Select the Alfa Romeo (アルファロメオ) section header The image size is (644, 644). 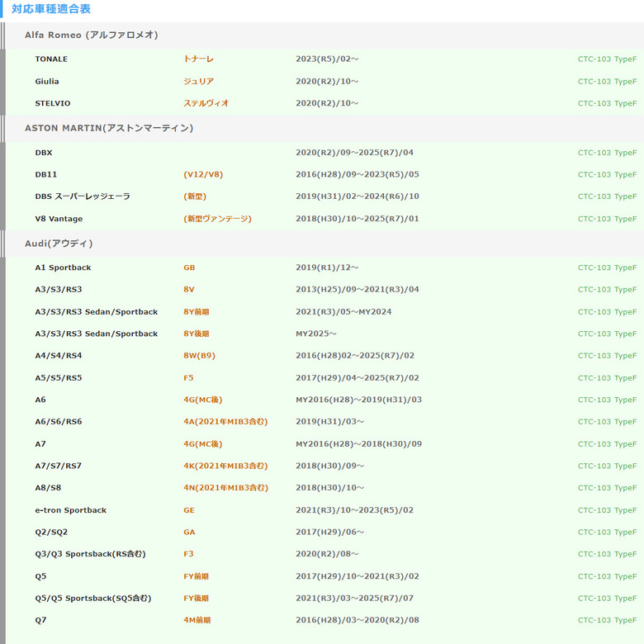(91, 35)
